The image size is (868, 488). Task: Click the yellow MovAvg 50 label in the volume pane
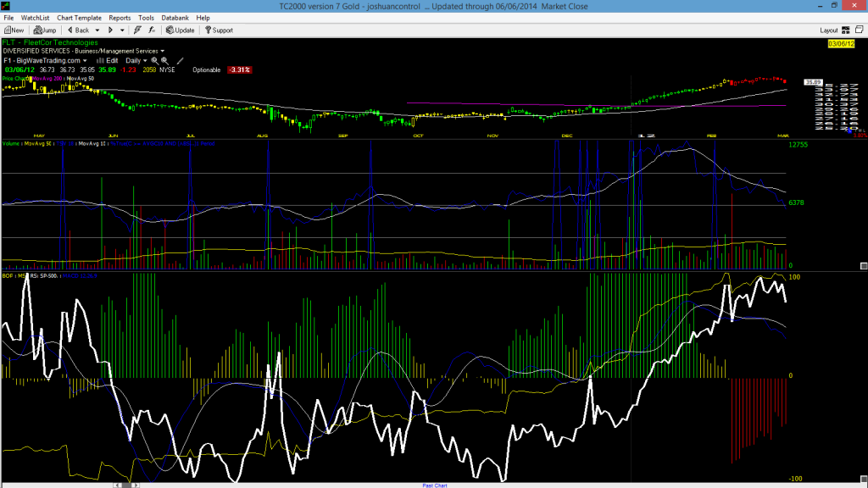point(37,144)
